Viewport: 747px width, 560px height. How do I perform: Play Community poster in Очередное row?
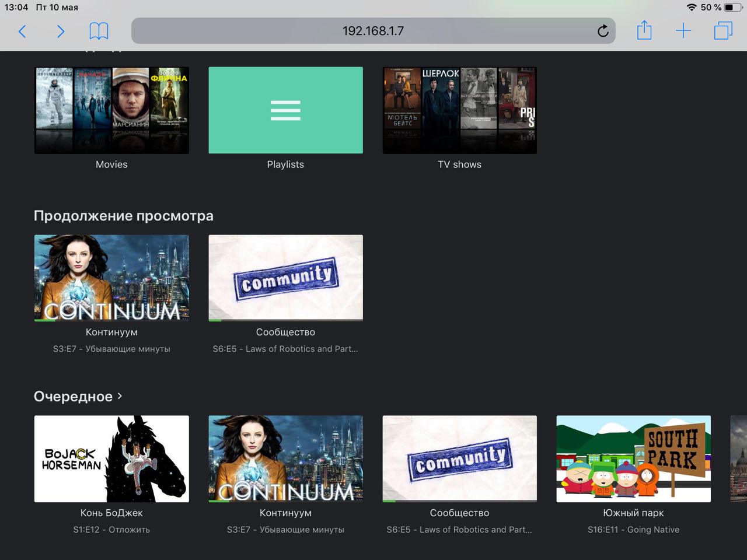pos(459,459)
